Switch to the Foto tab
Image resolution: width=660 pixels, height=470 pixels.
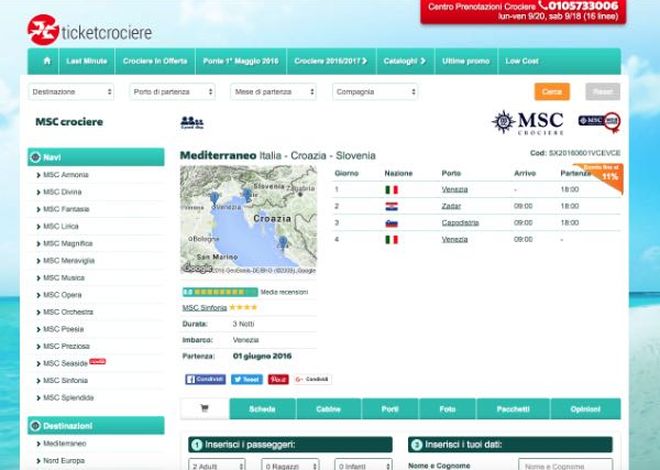pyautogui.click(x=447, y=409)
